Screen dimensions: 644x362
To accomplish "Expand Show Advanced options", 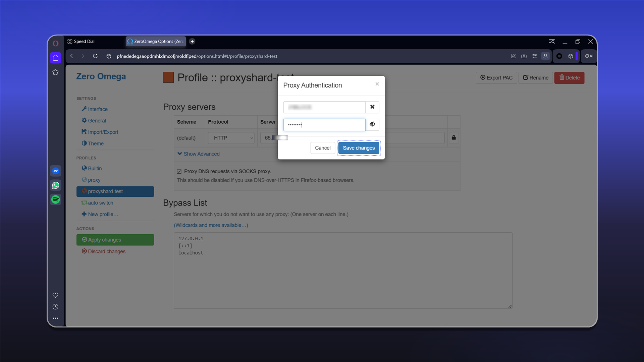I will tap(199, 154).
